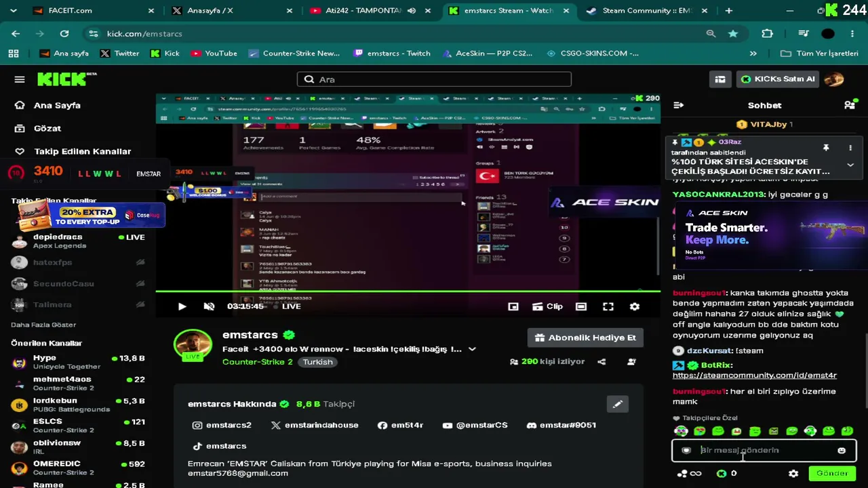Open emstar#9051 Discord link
This screenshot has width=868, height=488.
tap(561, 425)
